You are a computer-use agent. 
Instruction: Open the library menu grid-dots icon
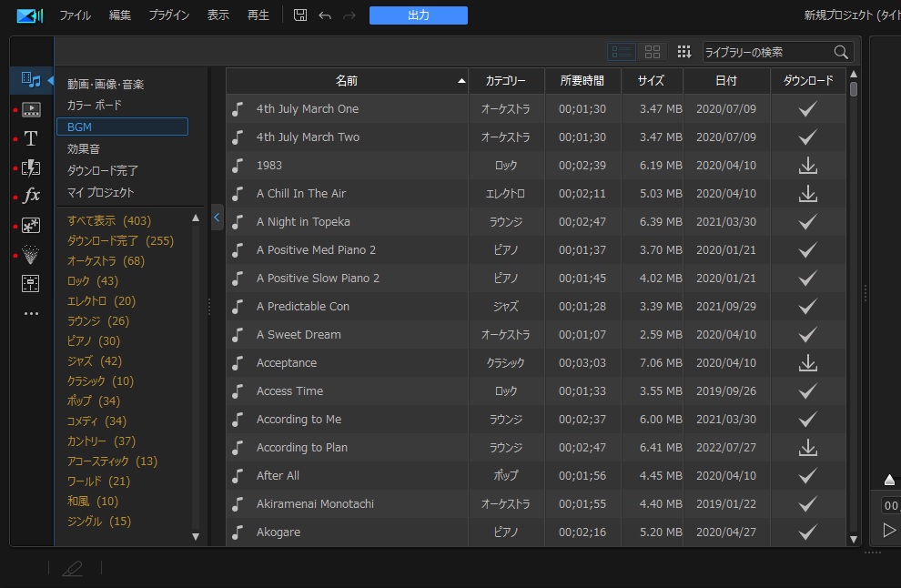point(683,52)
